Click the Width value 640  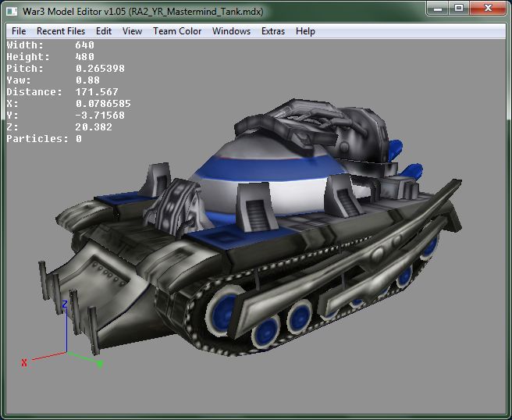(84, 45)
